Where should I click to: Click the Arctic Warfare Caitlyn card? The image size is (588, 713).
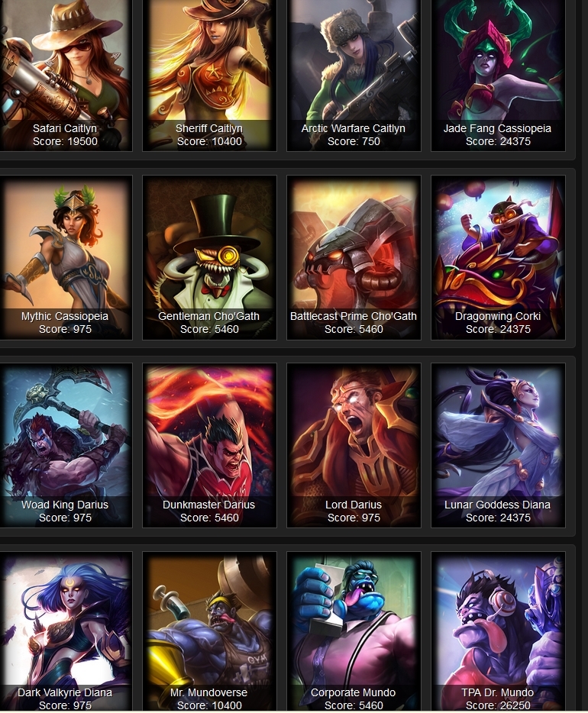pyautogui.click(x=354, y=75)
